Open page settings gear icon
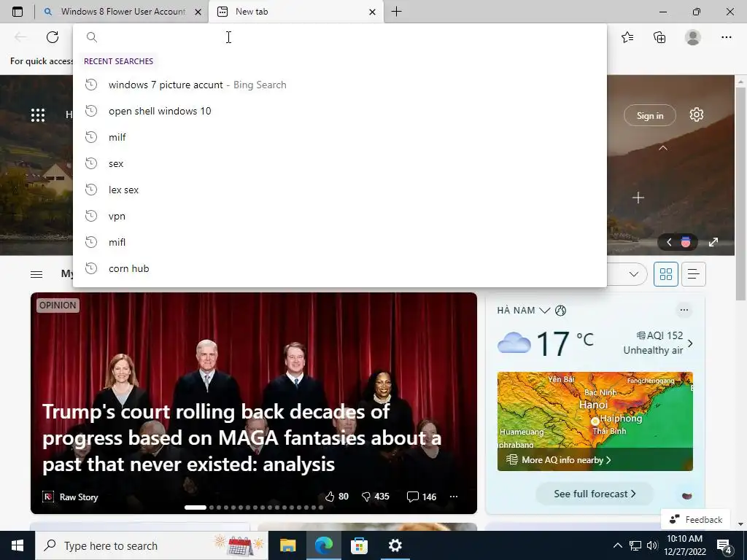The width and height of the screenshot is (747, 560). click(x=696, y=114)
